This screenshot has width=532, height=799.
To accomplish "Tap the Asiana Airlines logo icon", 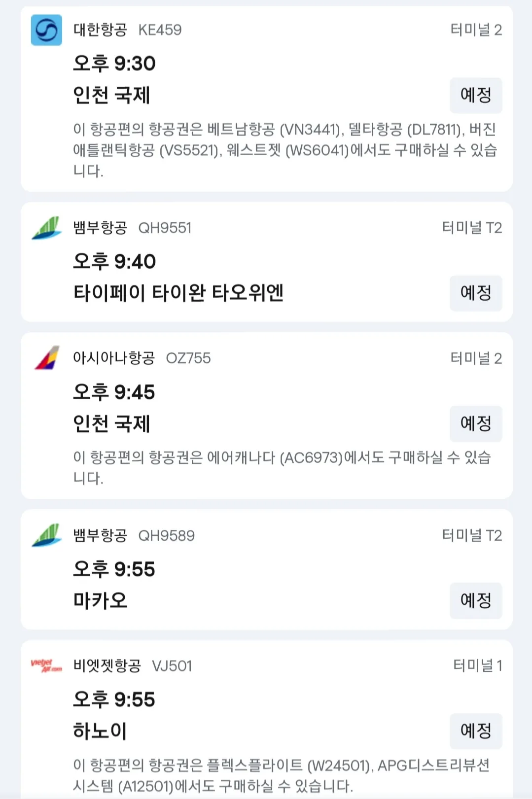I will [46, 358].
